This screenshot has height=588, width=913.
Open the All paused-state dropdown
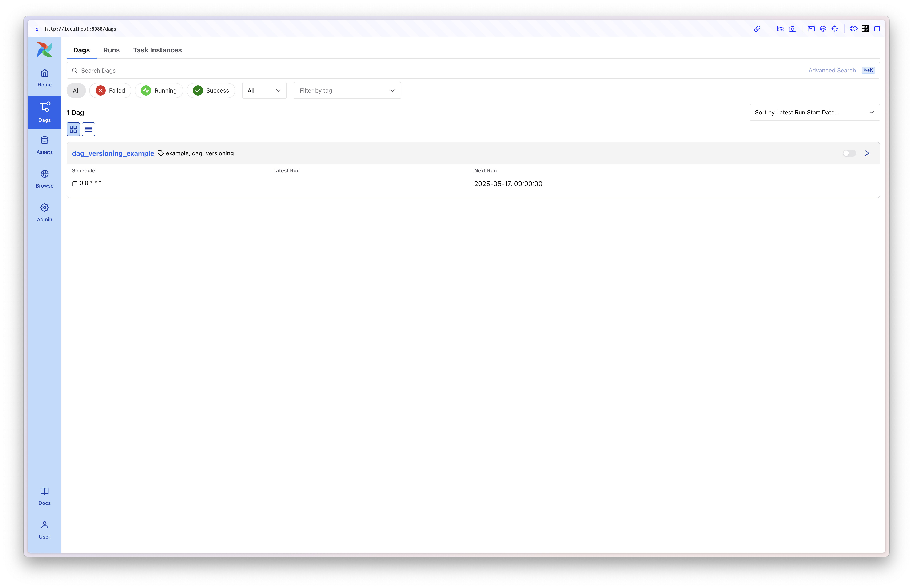click(x=264, y=90)
